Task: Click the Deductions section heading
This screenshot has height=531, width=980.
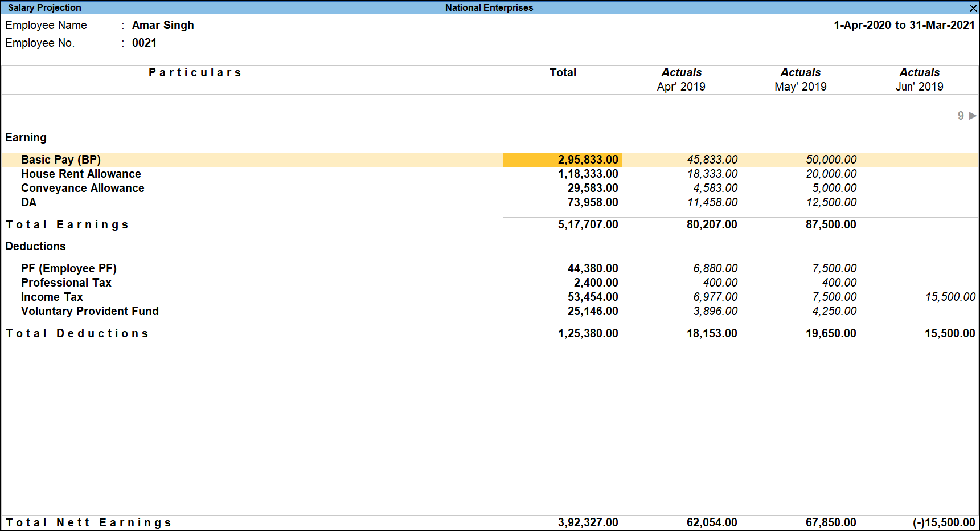Action: tap(35, 246)
